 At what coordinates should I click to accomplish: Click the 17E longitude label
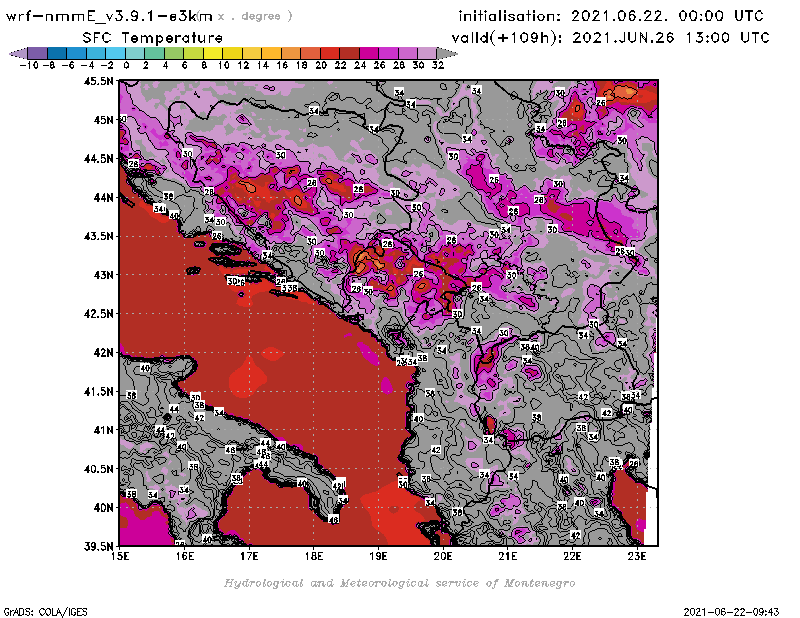point(249,556)
